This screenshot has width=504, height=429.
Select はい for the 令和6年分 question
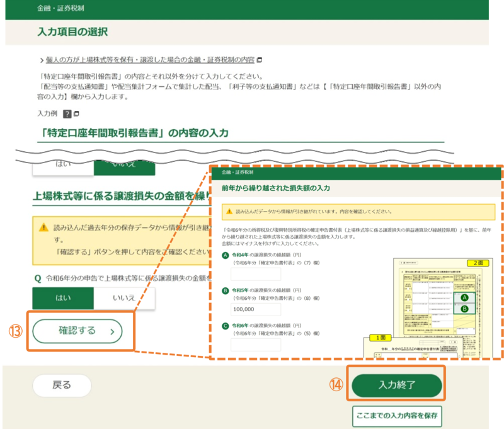(62, 297)
